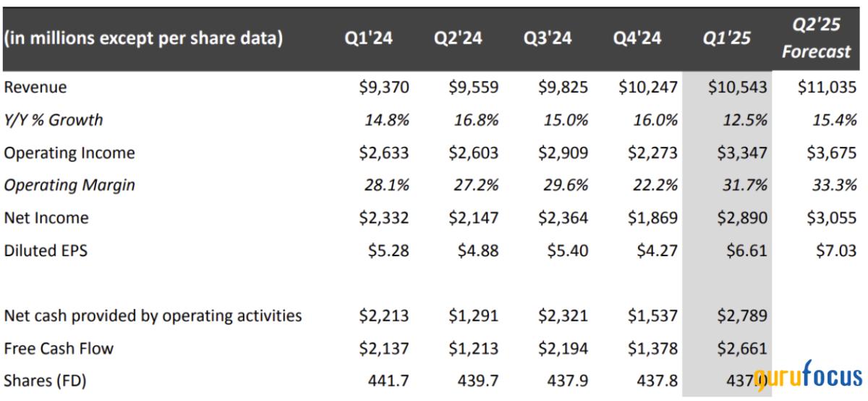Image resolution: width=868 pixels, height=401 pixels.
Task: Select the Free Cash Flow row label
Action: [59, 348]
